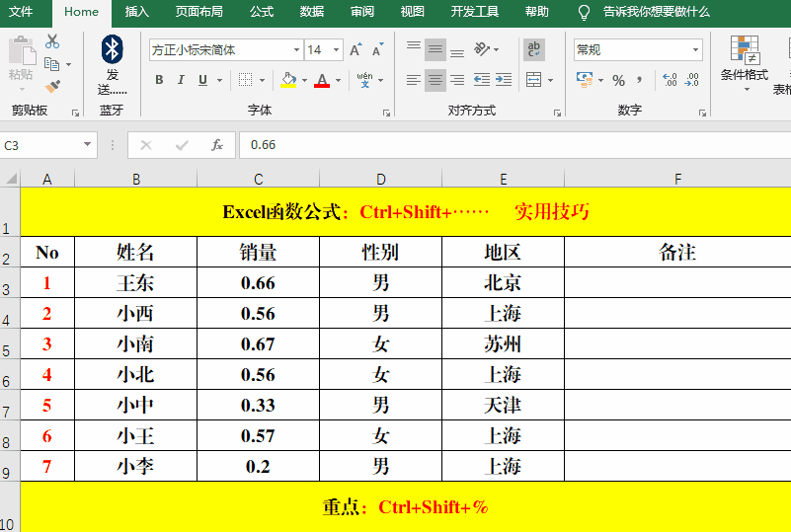The height and width of the screenshot is (532, 791).
Task: Click the Select All corner triangle
Action: pyautogui.click(x=11, y=179)
